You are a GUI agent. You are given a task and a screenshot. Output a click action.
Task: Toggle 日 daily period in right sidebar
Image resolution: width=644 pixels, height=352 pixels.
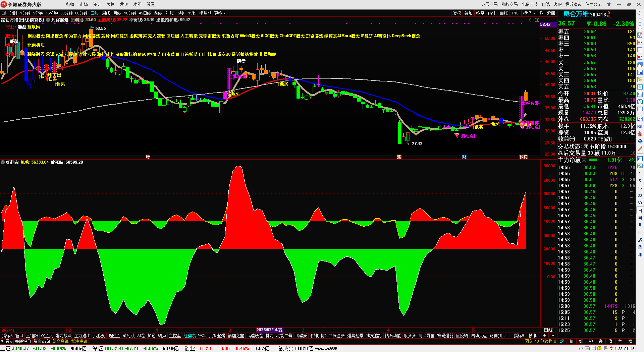(640, 211)
